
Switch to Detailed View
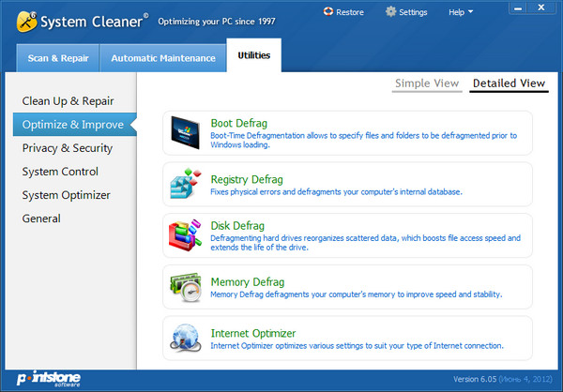(509, 83)
